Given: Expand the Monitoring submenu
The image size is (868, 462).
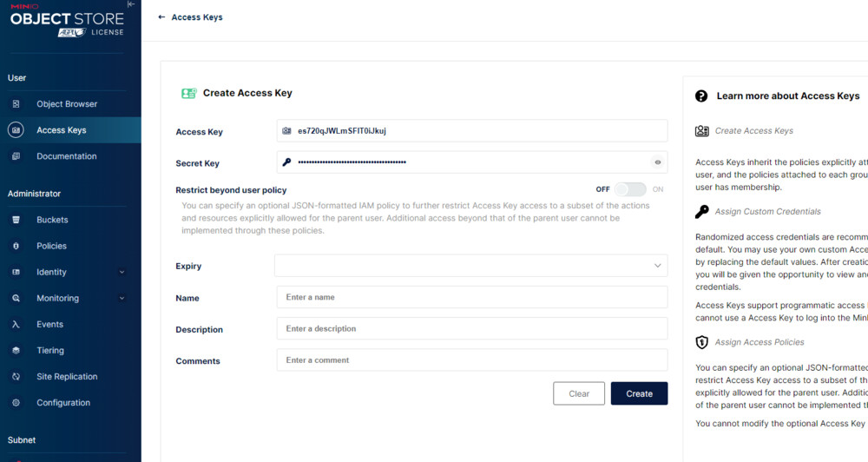Looking at the screenshot, I should coord(122,298).
